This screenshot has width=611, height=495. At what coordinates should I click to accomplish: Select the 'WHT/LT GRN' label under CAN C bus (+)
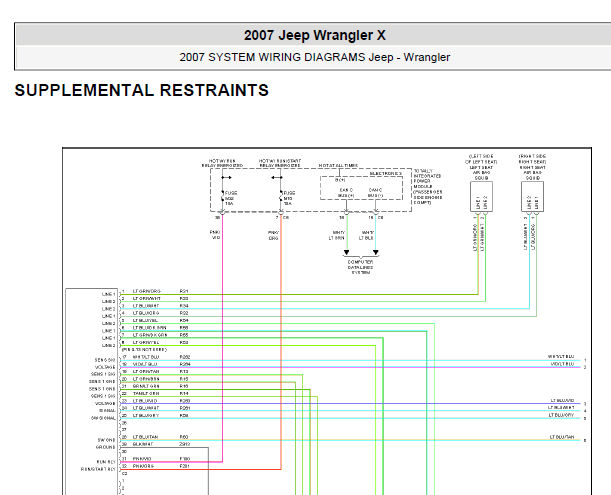[x=337, y=235]
